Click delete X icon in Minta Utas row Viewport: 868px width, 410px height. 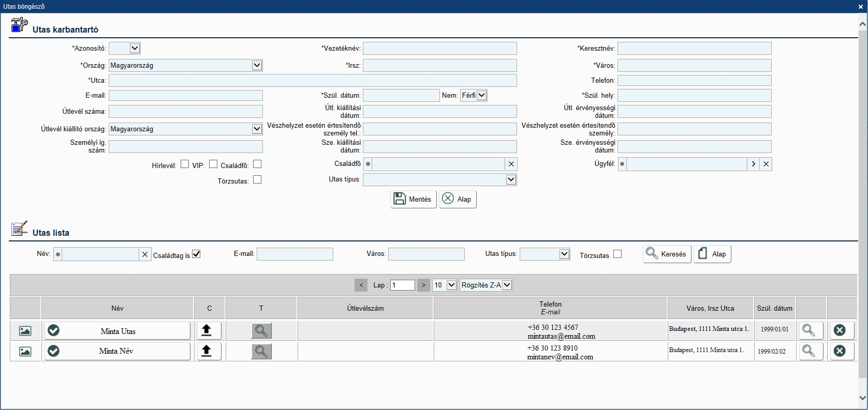click(840, 330)
